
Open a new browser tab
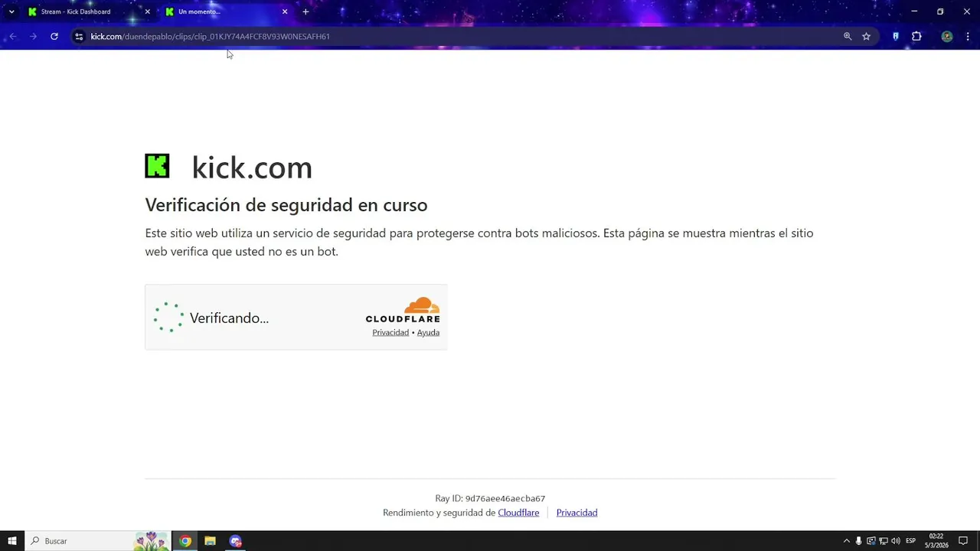[x=305, y=11]
